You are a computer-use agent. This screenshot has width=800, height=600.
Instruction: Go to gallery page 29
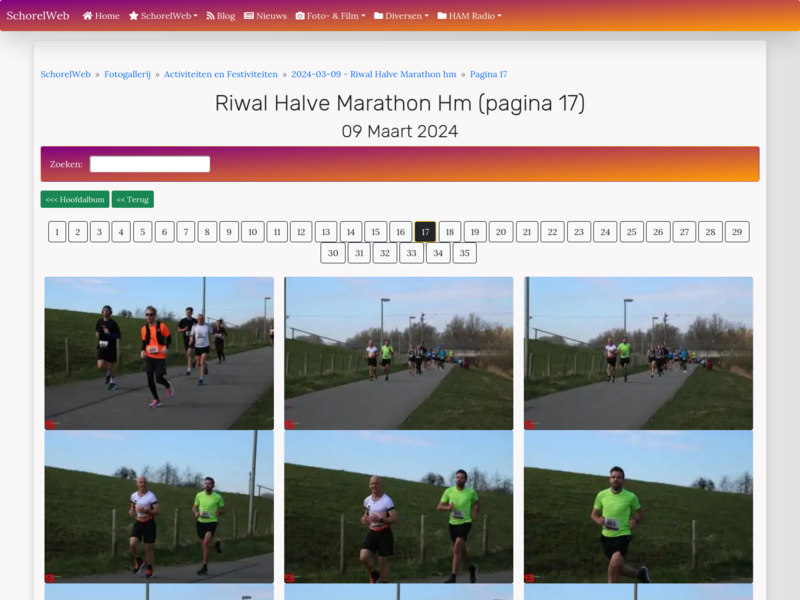click(x=737, y=232)
